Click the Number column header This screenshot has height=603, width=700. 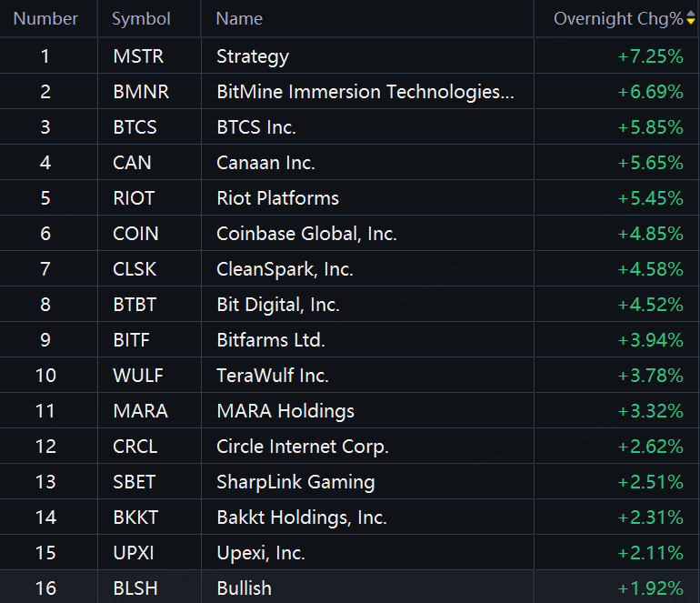click(x=45, y=19)
